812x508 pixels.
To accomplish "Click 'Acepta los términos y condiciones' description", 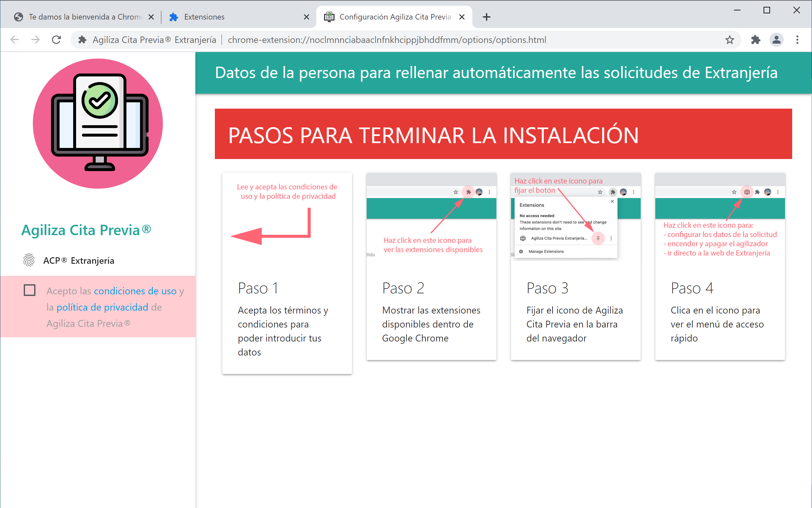I will coord(283,331).
